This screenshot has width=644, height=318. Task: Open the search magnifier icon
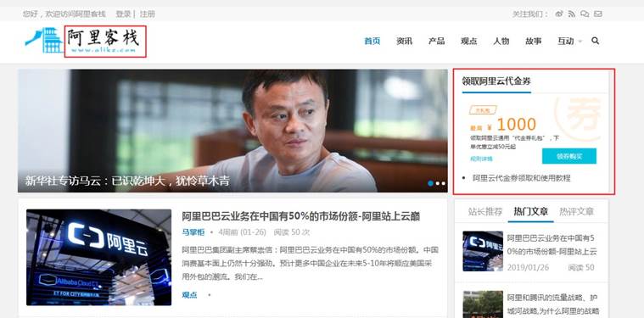pyautogui.click(x=595, y=41)
